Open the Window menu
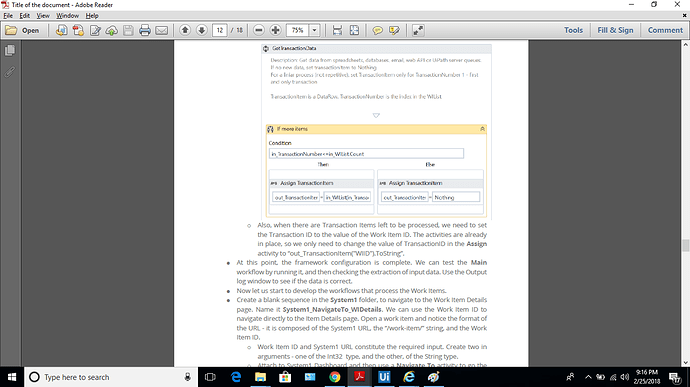 coord(67,16)
